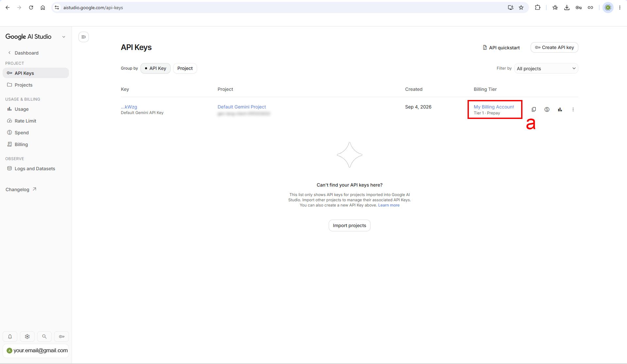This screenshot has height=364, width=627.
Task: Open Rate Limit in sidebar
Action: (x=36, y=121)
